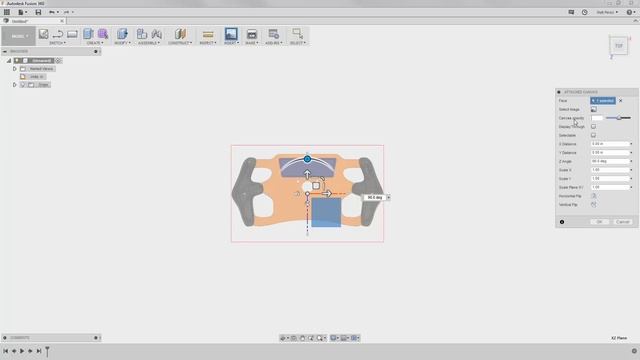Open the Inspect dropdown menu
The image size is (640, 360).
click(208, 43)
